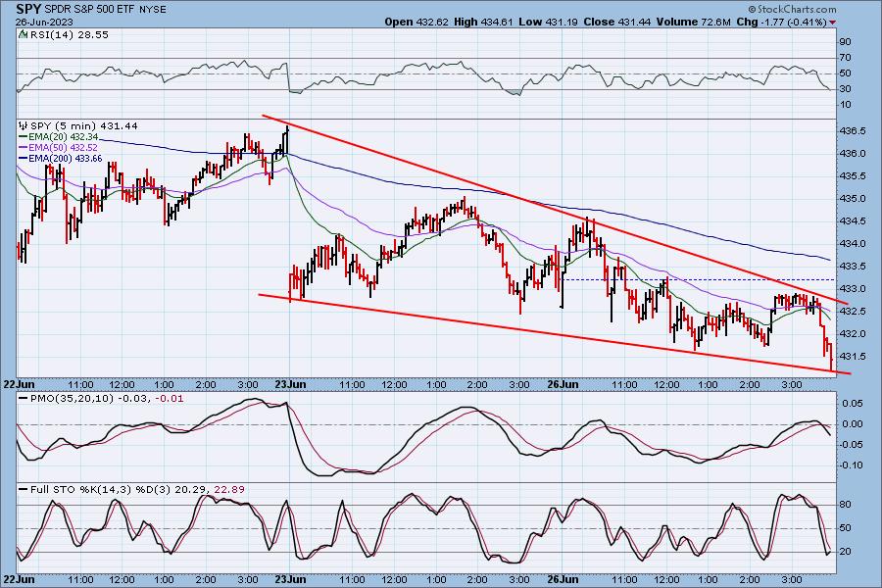
Task: Click the 'Low 431.19' value
Action: coord(548,22)
